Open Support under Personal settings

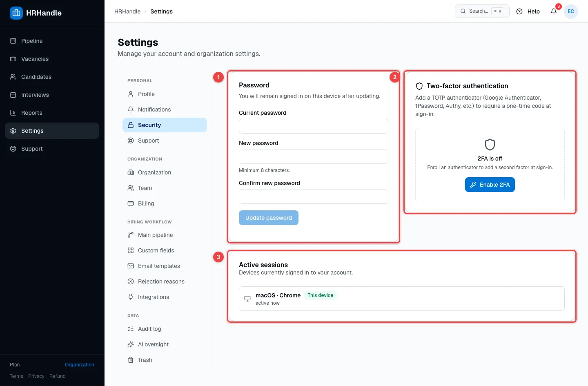(165, 141)
